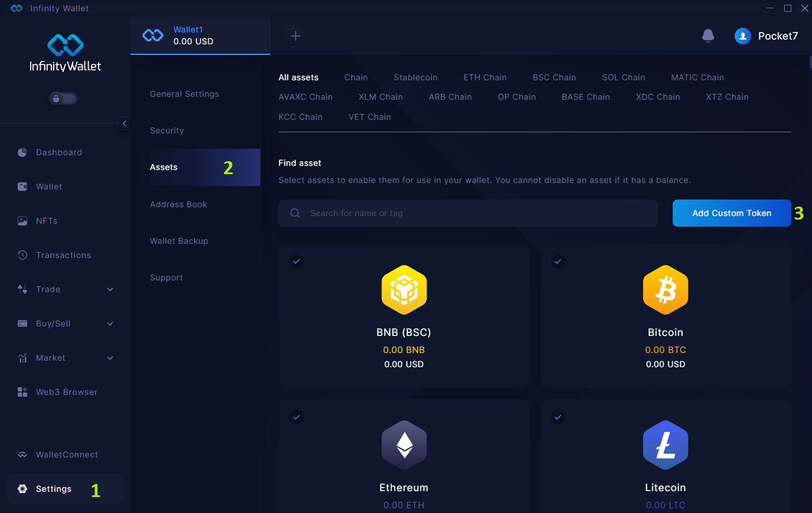Uncheck the Ethereum asset checkbox
Screen dimensions: 812x513
[x=297, y=417]
